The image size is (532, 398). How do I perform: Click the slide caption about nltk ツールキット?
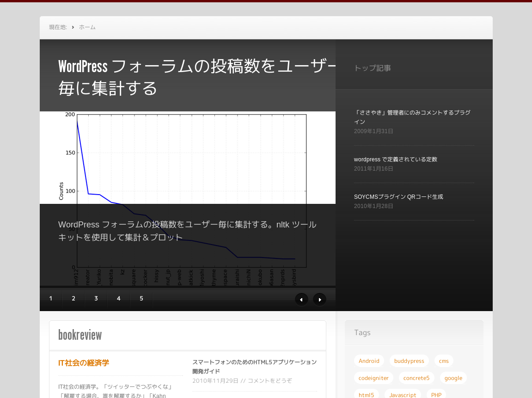click(187, 231)
